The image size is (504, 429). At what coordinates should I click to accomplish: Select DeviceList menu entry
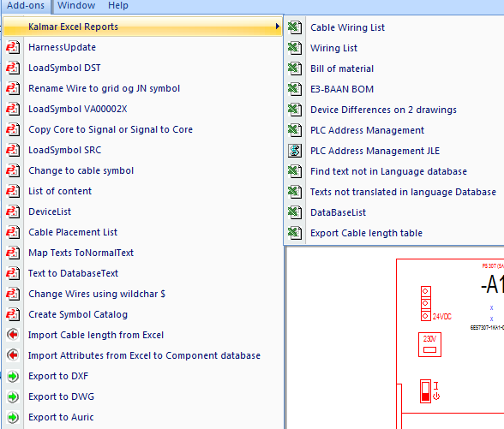pos(142,212)
